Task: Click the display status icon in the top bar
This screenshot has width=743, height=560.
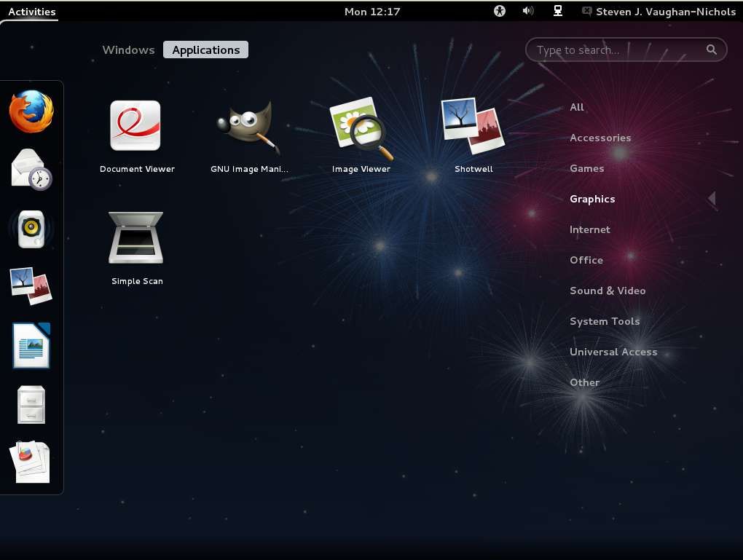Action: pos(557,11)
